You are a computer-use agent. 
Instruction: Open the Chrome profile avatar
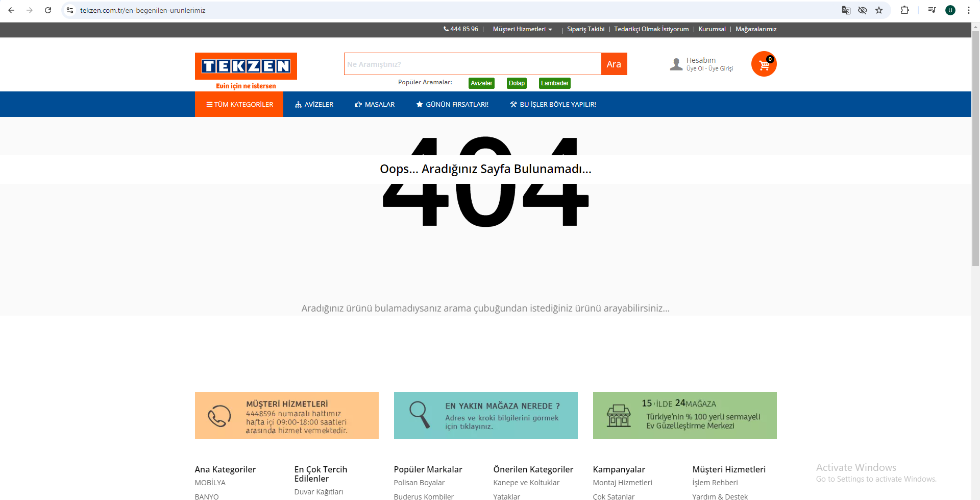[950, 10]
